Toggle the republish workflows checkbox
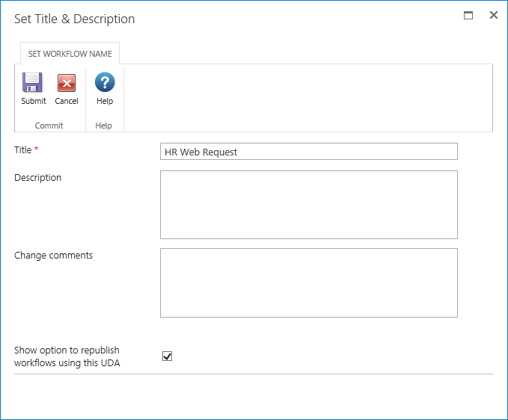The height and width of the screenshot is (420, 508). (x=168, y=356)
